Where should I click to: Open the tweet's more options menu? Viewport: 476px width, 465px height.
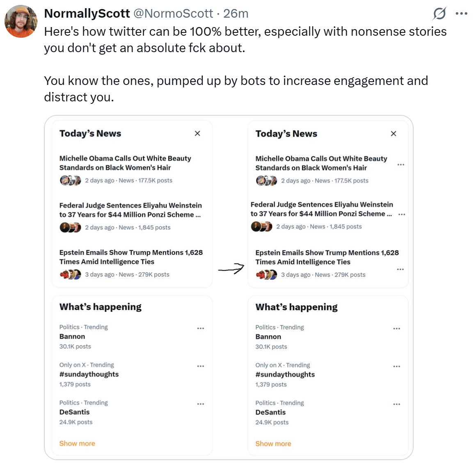tap(462, 14)
